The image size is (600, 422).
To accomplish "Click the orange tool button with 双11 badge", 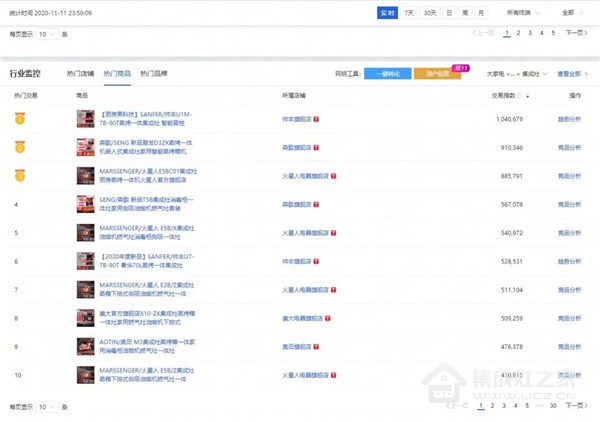I will click(437, 73).
